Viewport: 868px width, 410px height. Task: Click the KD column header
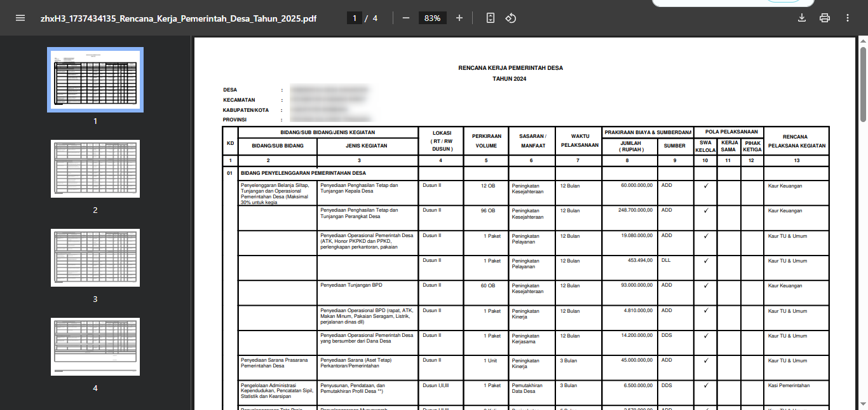tap(230, 143)
